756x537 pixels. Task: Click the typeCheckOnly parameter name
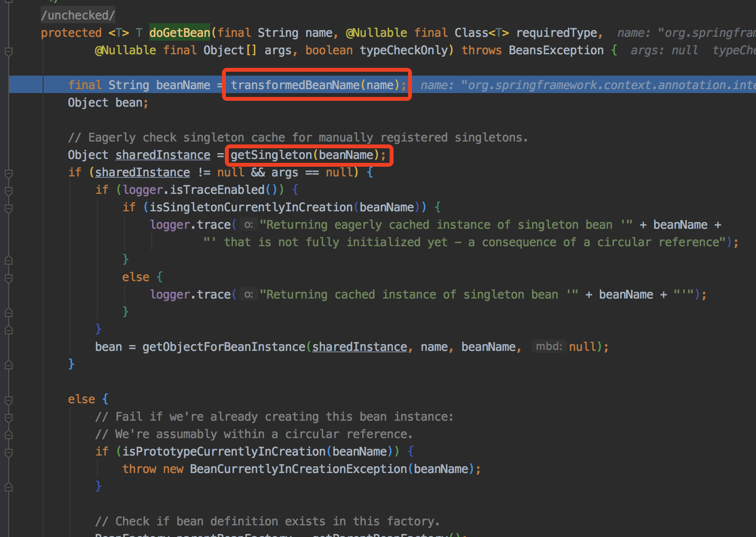click(x=404, y=50)
